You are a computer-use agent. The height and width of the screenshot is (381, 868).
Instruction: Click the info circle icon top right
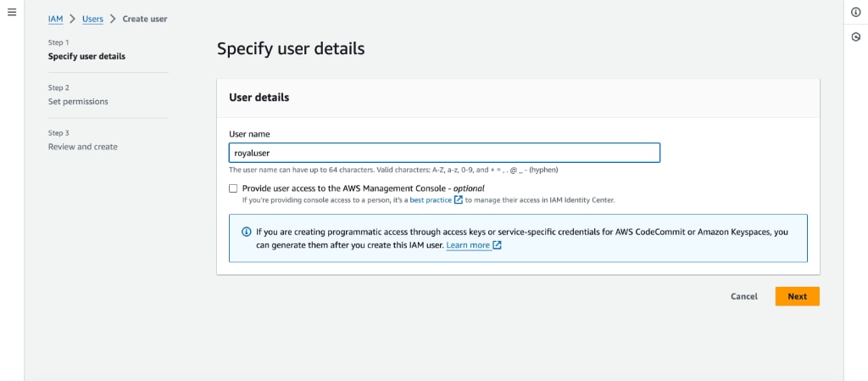tap(856, 12)
